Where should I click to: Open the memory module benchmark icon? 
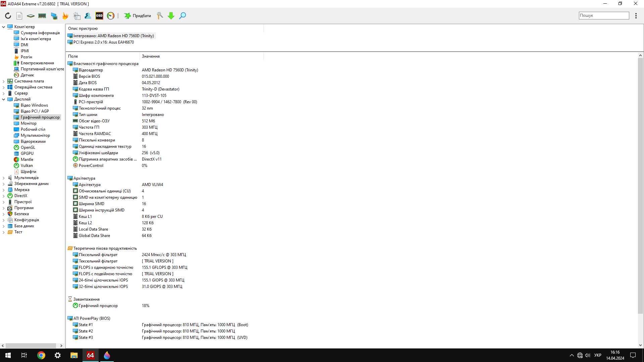[x=42, y=16]
